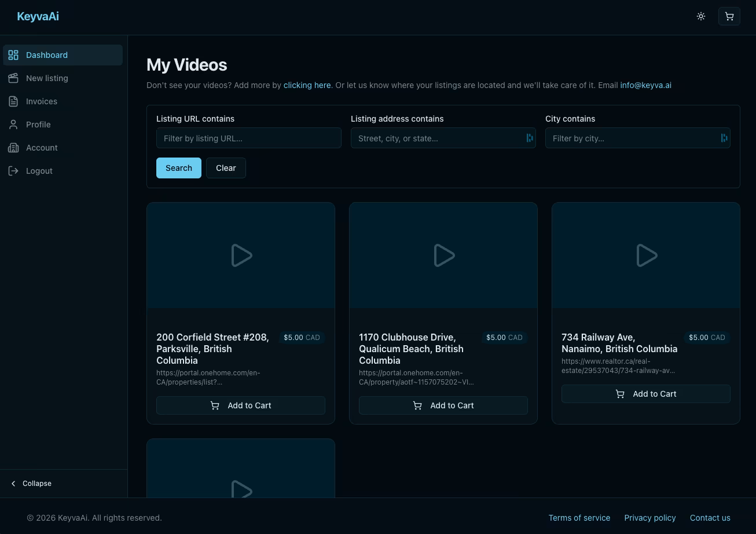Play the 200 Corfield Street video
Viewport: 756px width, 534px height.
(x=241, y=255)
